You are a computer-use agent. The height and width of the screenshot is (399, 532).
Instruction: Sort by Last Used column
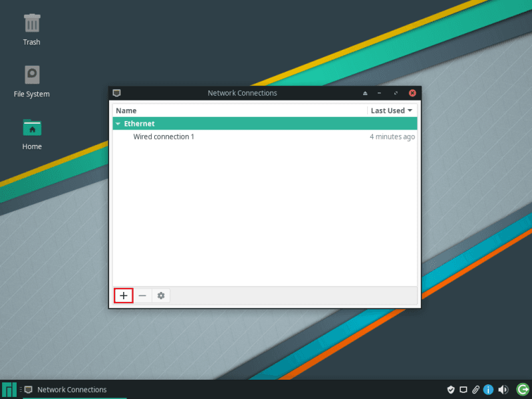pos(392,110)
